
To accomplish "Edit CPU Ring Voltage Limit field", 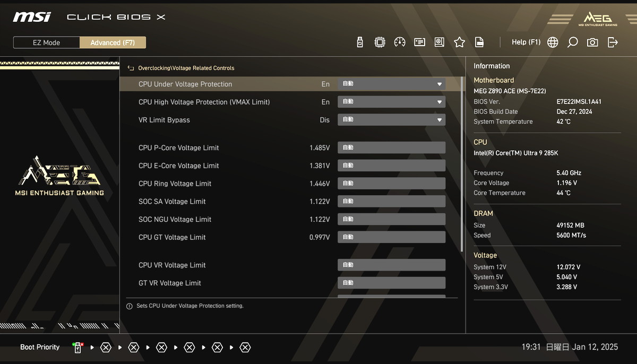I will tap(391, 184).
